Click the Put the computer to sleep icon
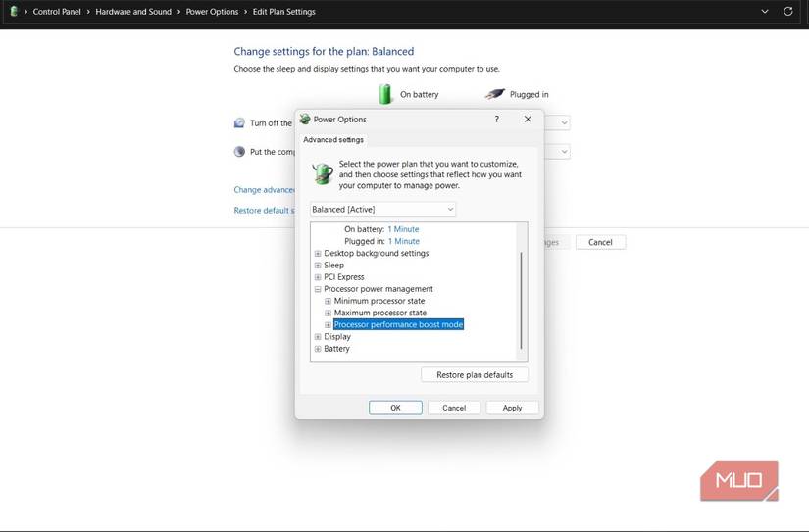This screenshot has width=809, height=532. [239, 152]
